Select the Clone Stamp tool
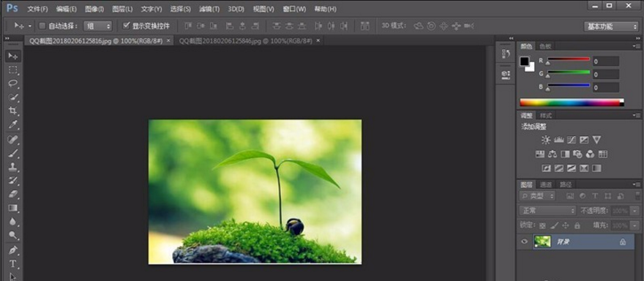This screenshot has width=644, height=281. [x=13, y=167]
